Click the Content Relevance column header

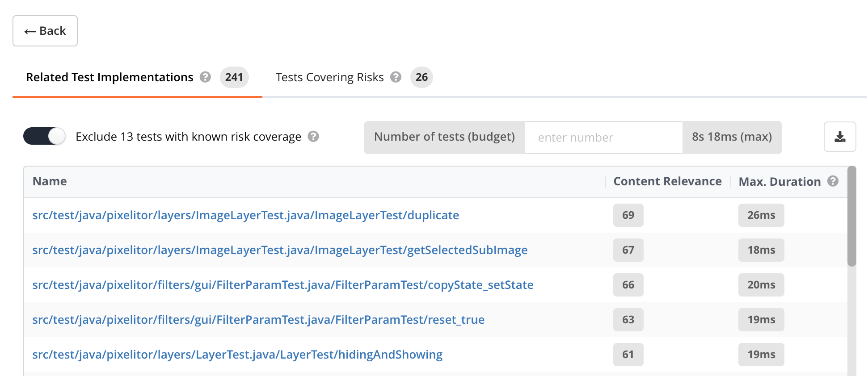[667, 181]
